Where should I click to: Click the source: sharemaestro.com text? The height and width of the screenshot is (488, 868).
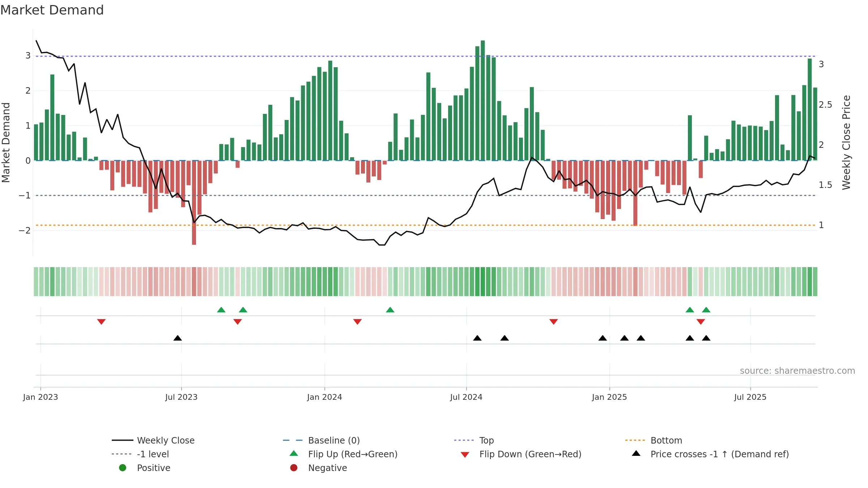[797, 371]
